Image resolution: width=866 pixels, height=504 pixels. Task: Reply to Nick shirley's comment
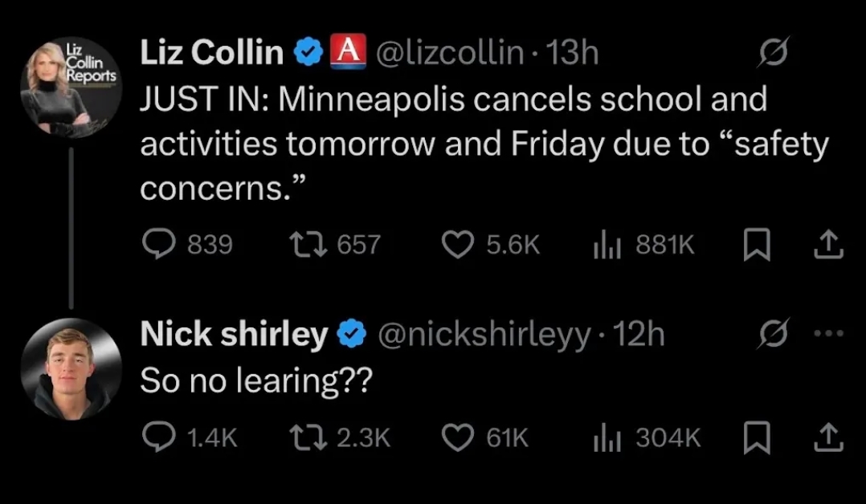pyautogui.click(x=157, y=437)
